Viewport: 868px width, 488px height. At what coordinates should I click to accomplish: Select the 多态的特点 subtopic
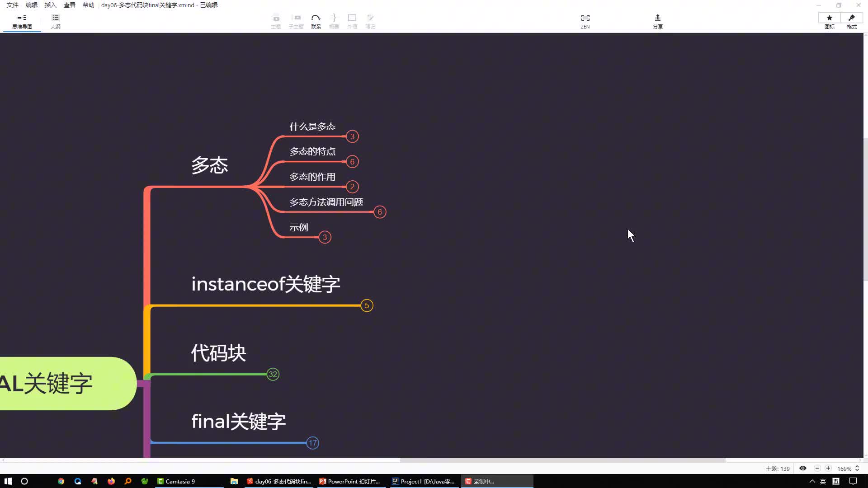click(312, 151)
